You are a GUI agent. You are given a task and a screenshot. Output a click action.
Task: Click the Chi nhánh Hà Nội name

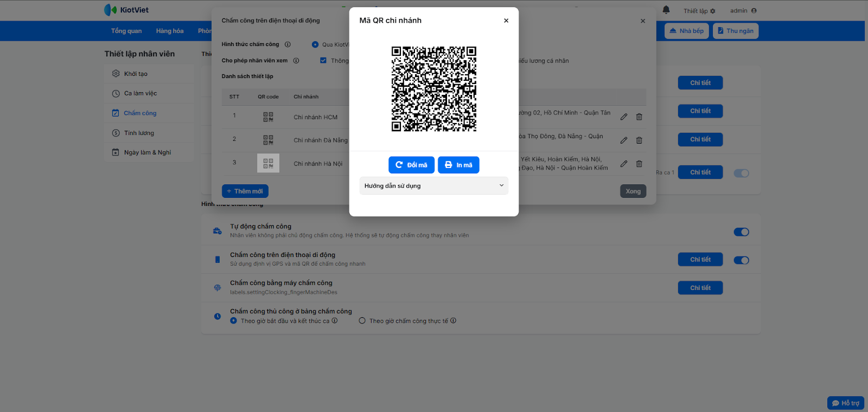point(318,164)
